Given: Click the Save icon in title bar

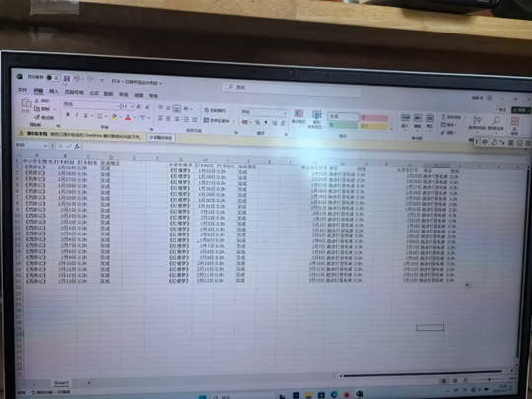Looking at the screenshot, I should 67,79.
